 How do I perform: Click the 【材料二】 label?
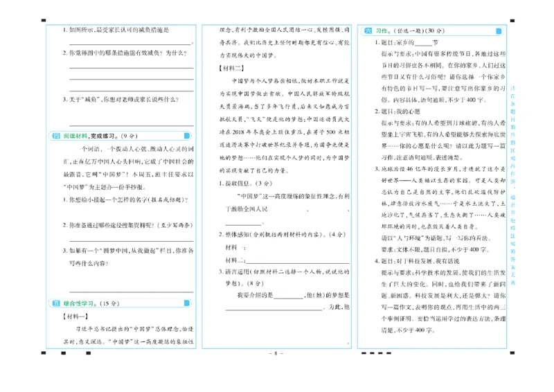coord(231,69)
